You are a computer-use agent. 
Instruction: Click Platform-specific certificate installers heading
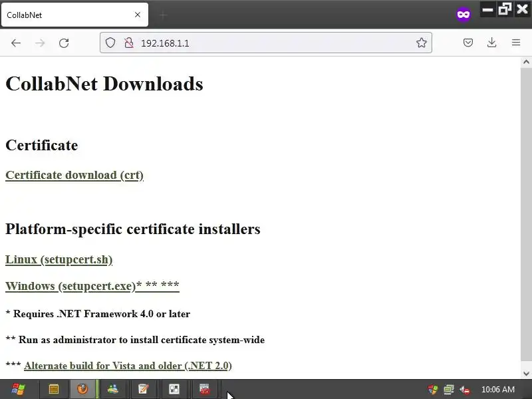click(133, 229)
